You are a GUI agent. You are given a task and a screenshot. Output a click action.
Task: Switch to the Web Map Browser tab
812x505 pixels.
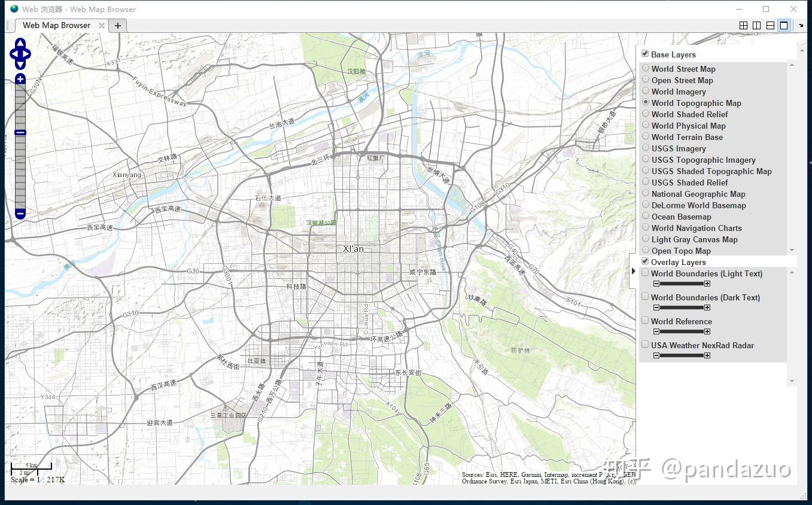55,25
